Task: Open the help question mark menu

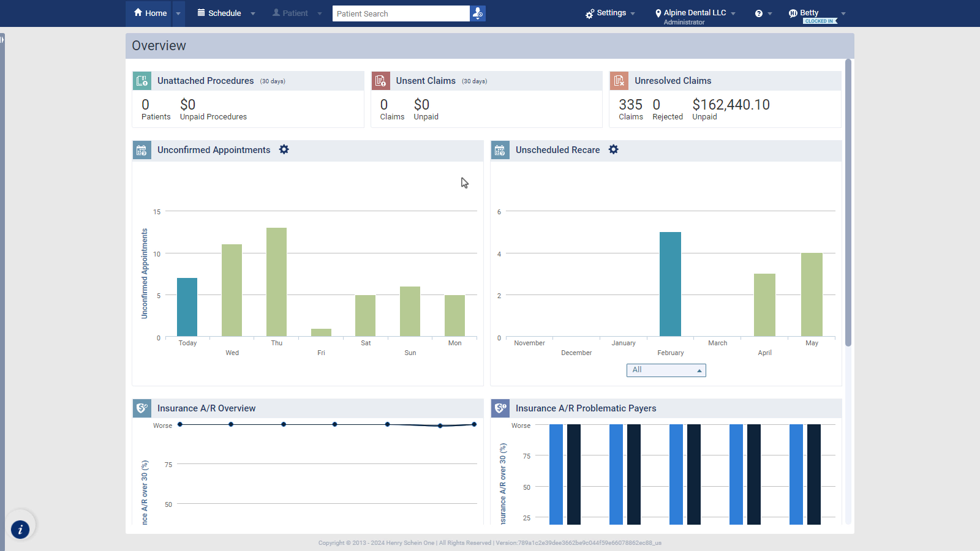Action: point(763,13)
